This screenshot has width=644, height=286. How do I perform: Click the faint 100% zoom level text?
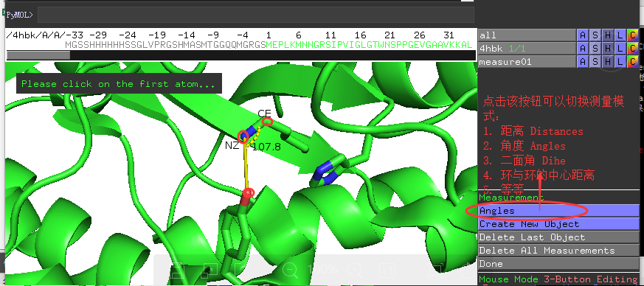[322, 270]
